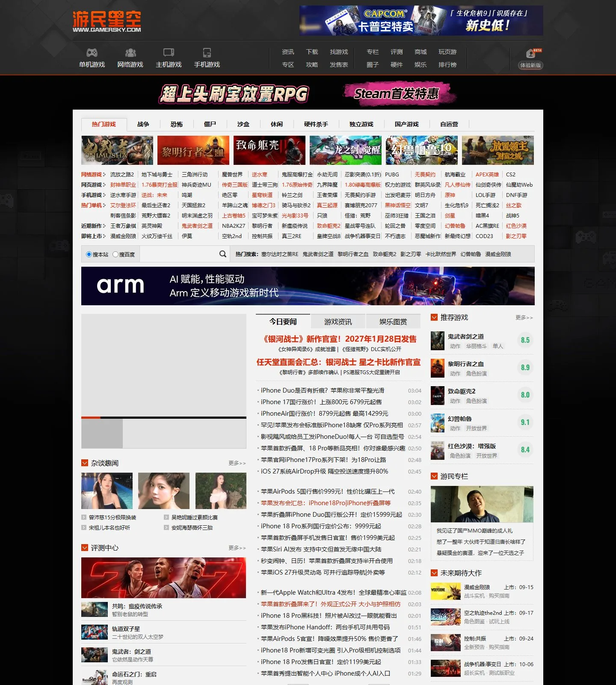Image resolution: width=616 pixels, height=685 pixels.
Task: Open the 手机游戏 phone icon
Action: 207,53
